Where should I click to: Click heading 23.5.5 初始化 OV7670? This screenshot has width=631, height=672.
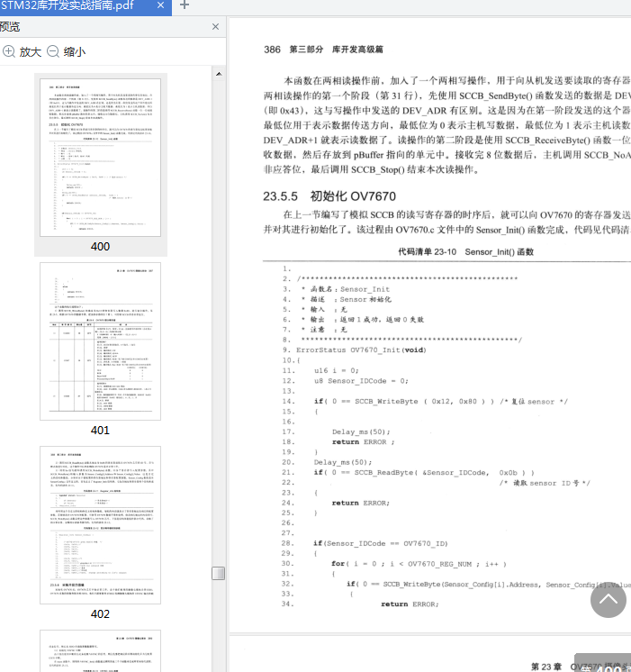pos(329,196)
